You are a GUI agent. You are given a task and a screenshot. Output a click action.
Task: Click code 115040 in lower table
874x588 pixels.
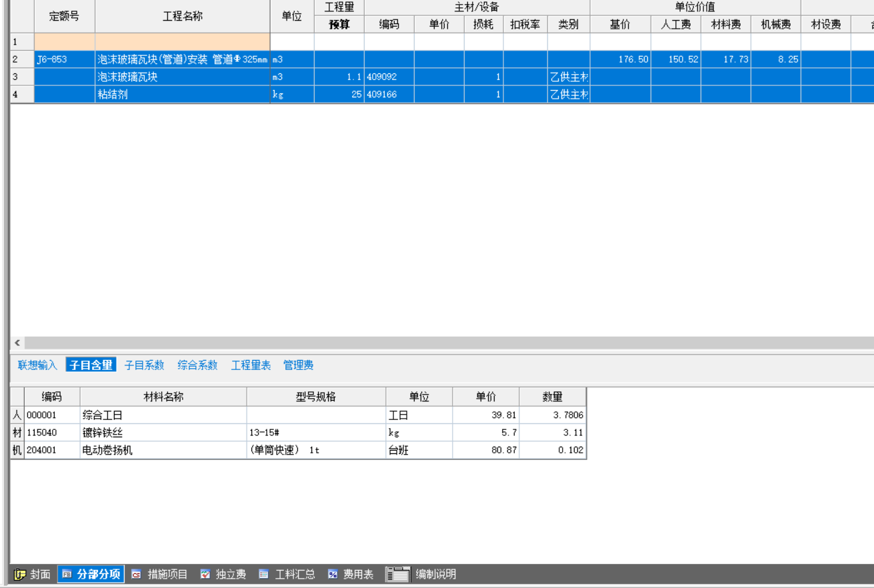52,433
